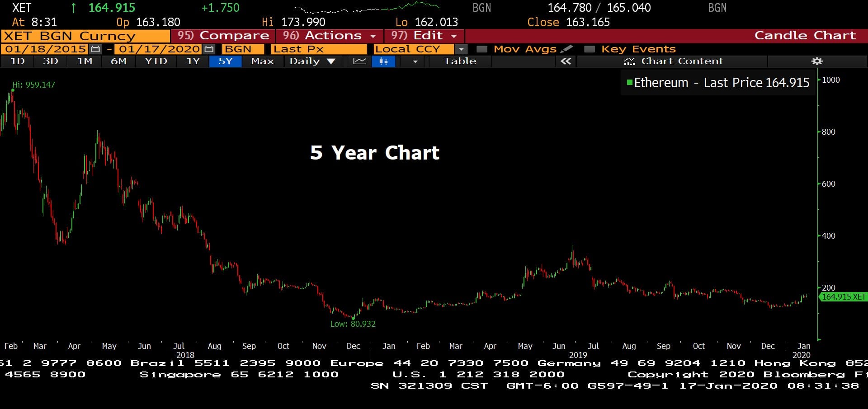This screenshot has height=409, width=868.
Task: Open the start date calendar picker
Action: 95,49
